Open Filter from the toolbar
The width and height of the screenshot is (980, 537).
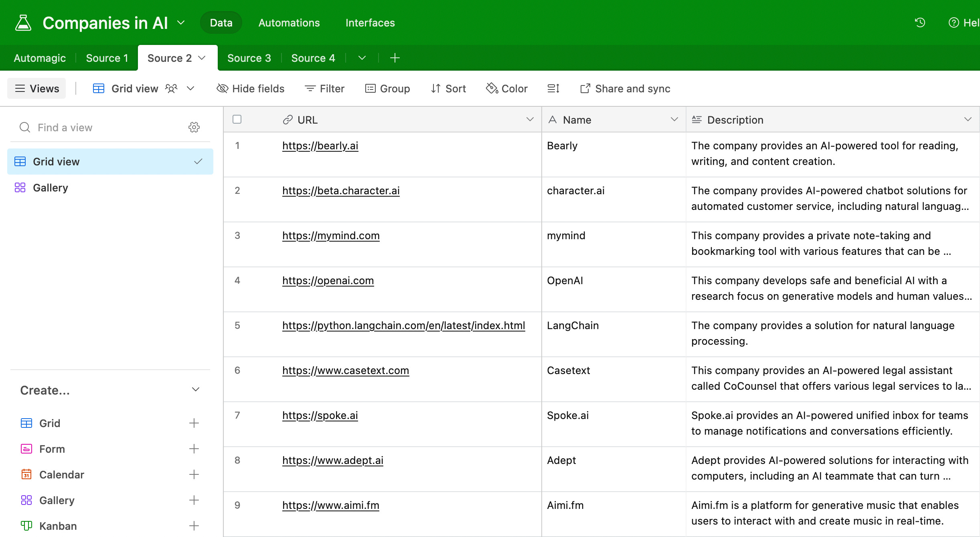(x=324, y=88)
